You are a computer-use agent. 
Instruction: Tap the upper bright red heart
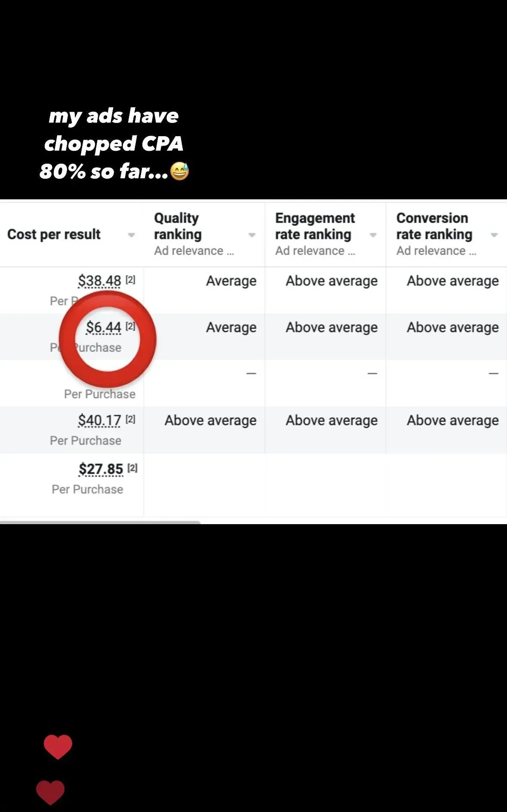58,747
